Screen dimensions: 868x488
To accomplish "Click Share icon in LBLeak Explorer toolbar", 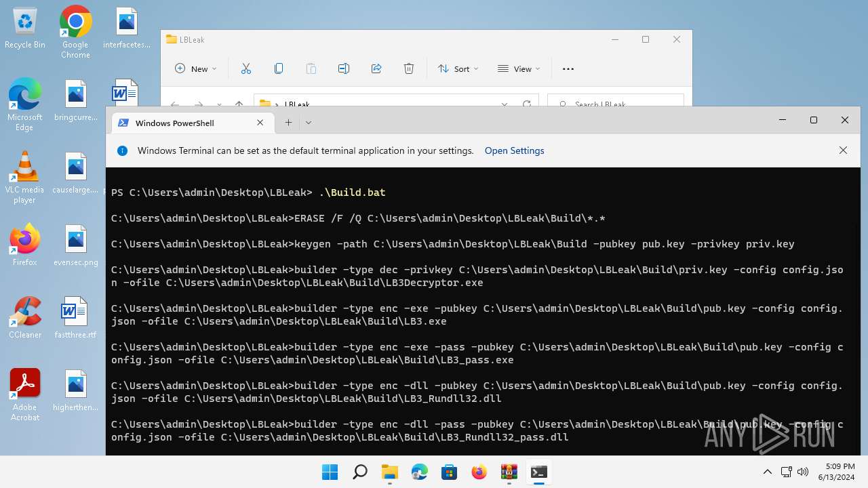I will tap(376, 68).
